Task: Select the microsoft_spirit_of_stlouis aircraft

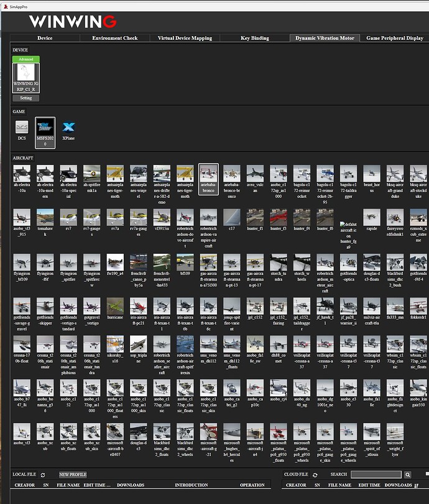Action: tap(372, 432)
